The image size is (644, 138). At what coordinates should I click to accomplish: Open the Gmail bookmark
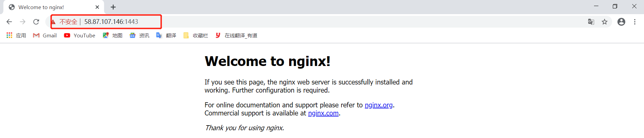pyautogui.click(x=45, y=35)
